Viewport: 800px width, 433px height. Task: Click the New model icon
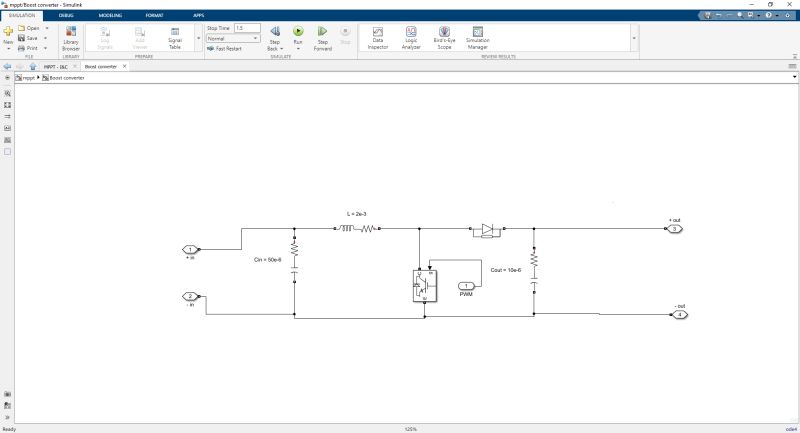click(8, 32)
